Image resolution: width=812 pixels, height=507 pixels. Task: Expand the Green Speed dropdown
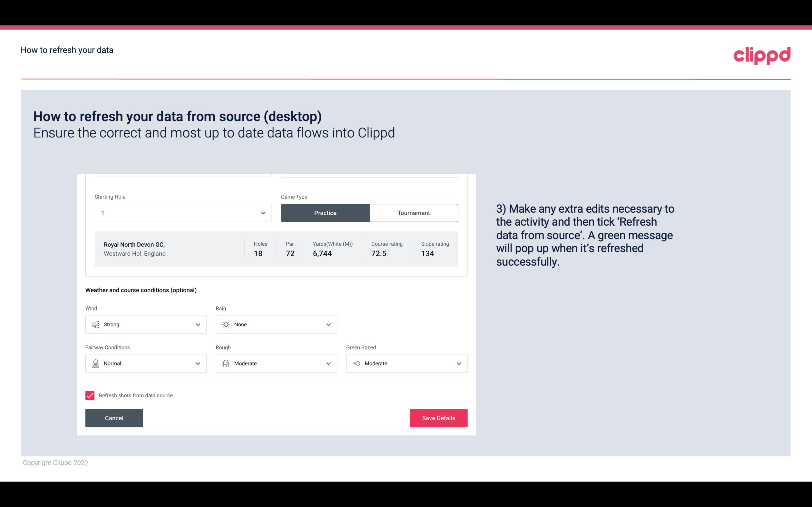(x=459, y=363)
